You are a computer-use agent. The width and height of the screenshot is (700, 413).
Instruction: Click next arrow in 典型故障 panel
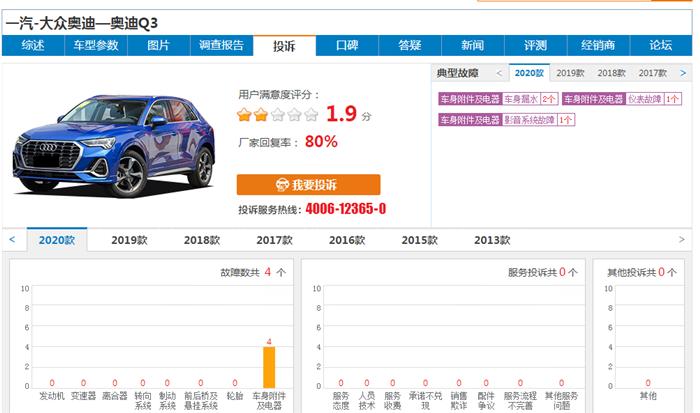coord(683,73)
